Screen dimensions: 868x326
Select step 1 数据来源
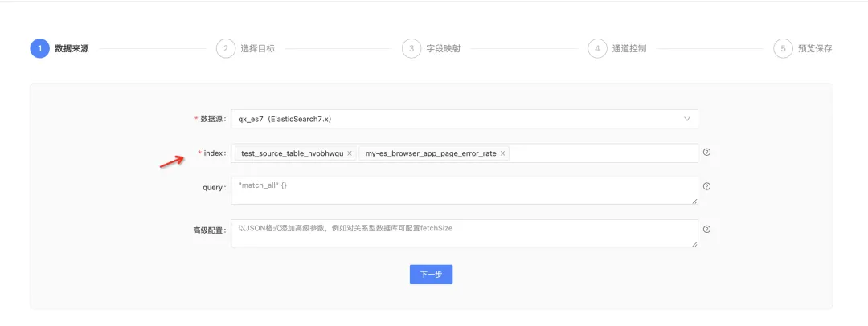59,48
